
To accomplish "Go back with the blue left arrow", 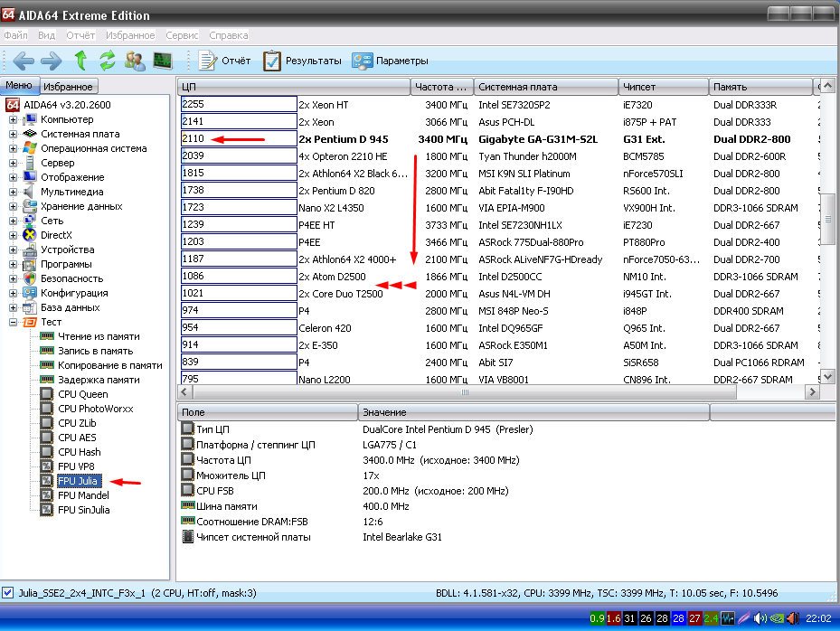I will coord(23,61).
